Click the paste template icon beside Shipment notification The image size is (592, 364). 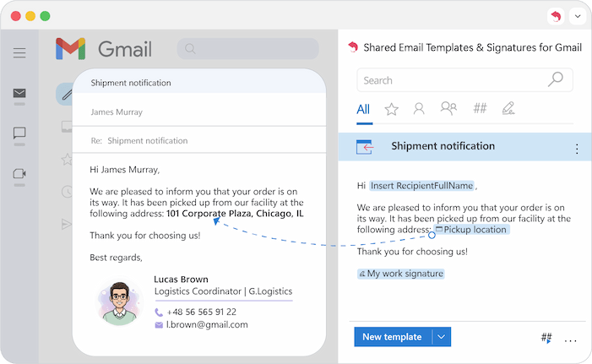tap(365, 147)
